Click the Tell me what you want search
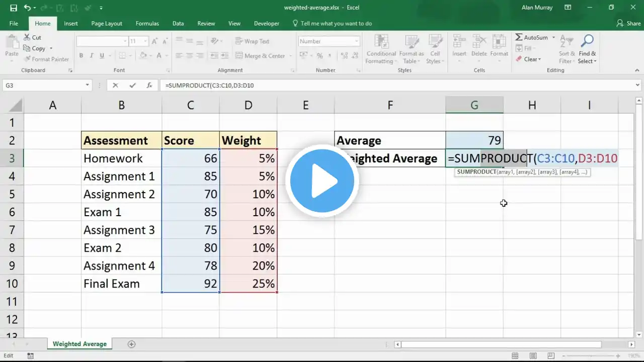The height and width of the screenshot is (362, 644). point(332,24)
